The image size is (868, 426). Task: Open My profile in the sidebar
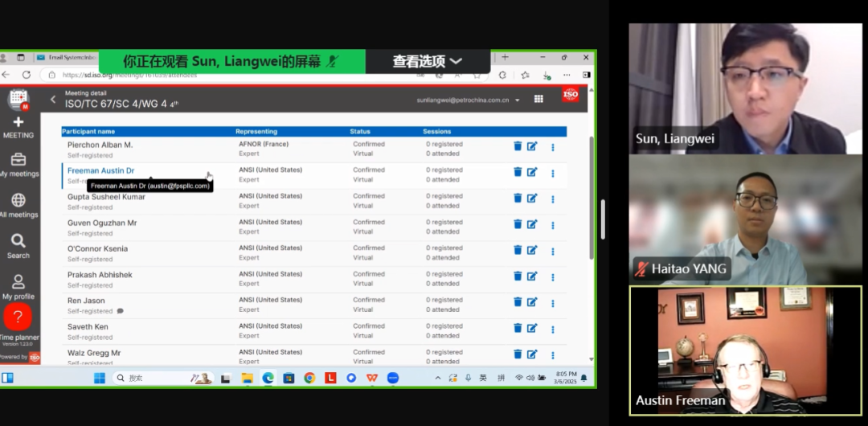tap(18, 287)
